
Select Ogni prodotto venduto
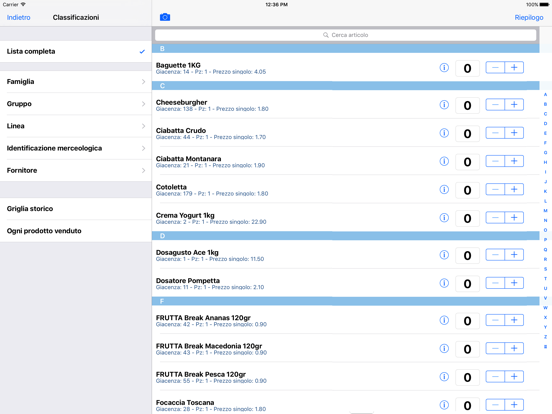[76, 231]
